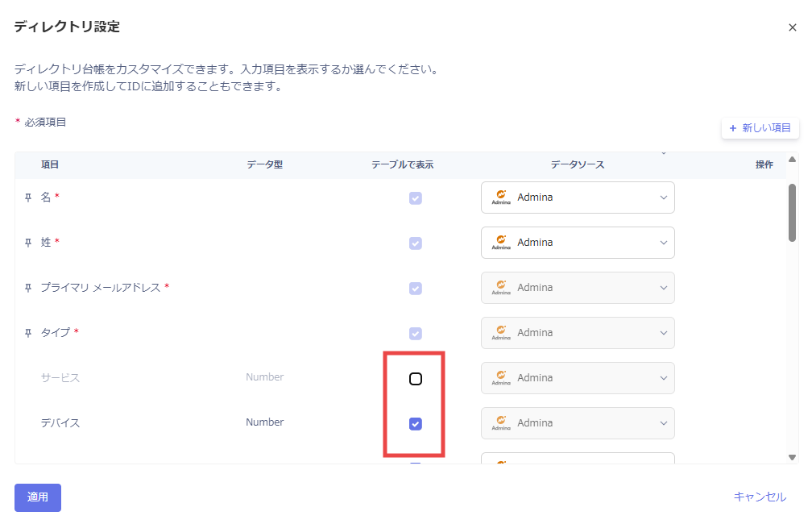Screen dimensions: 812x524
Task: Click the checked テーブルで表示 box for 名
Action: 416,198
